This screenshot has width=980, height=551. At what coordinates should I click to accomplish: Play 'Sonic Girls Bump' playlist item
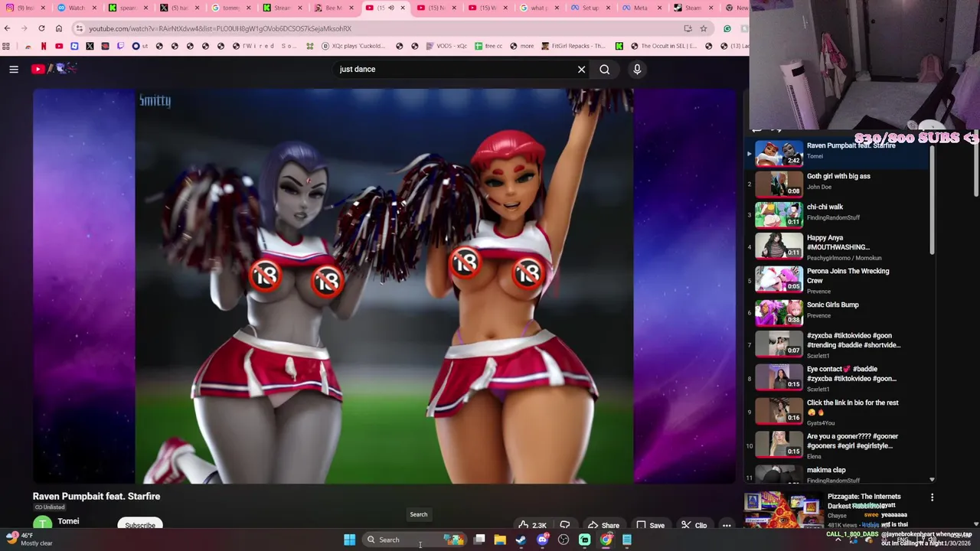(838, 312)
